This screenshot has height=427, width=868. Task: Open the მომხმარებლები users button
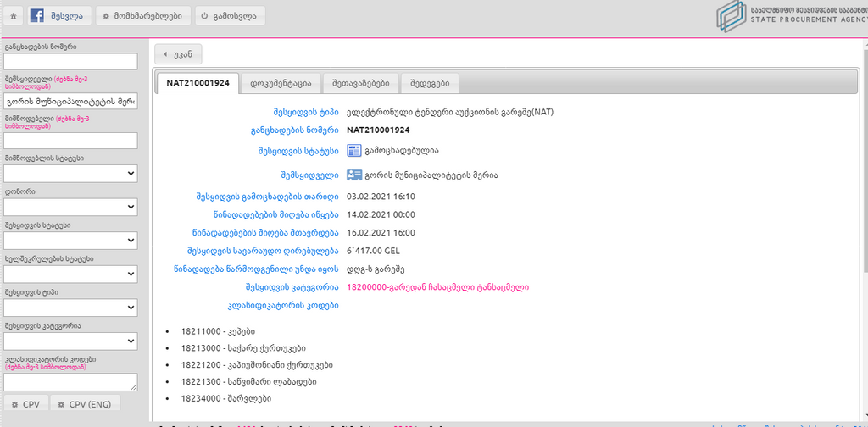[142, 16]
